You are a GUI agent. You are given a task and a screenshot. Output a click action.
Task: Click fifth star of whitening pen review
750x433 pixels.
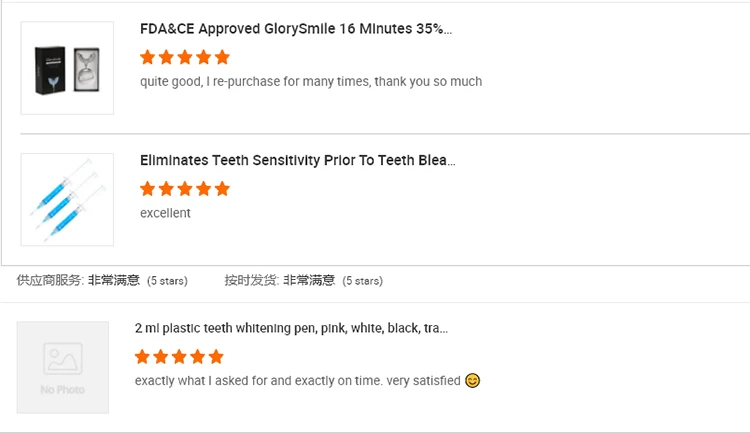[x=216, y=356]
